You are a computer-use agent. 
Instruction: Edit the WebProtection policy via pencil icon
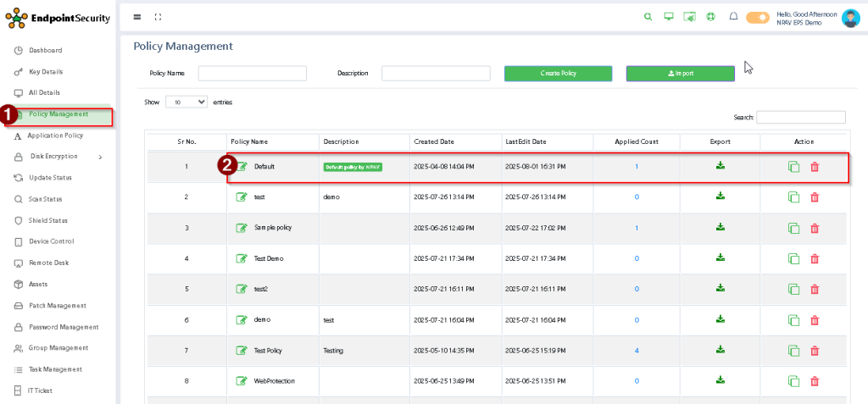click(x=242, y=381)
